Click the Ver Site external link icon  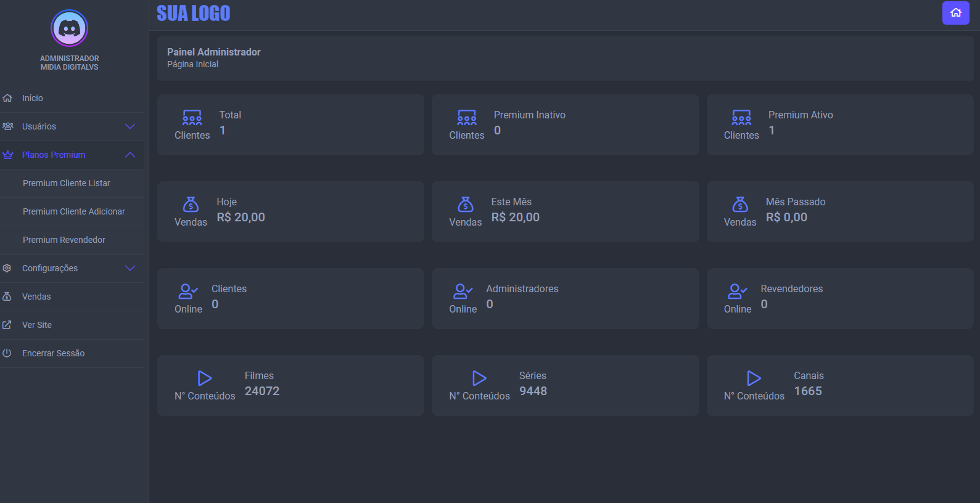[x=7, y=325]
